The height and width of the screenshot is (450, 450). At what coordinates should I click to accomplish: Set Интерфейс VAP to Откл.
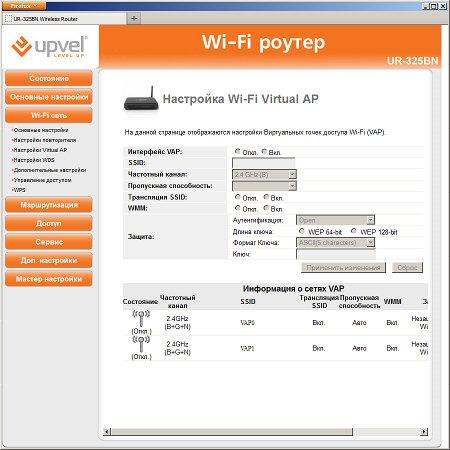tap(237, 151)
